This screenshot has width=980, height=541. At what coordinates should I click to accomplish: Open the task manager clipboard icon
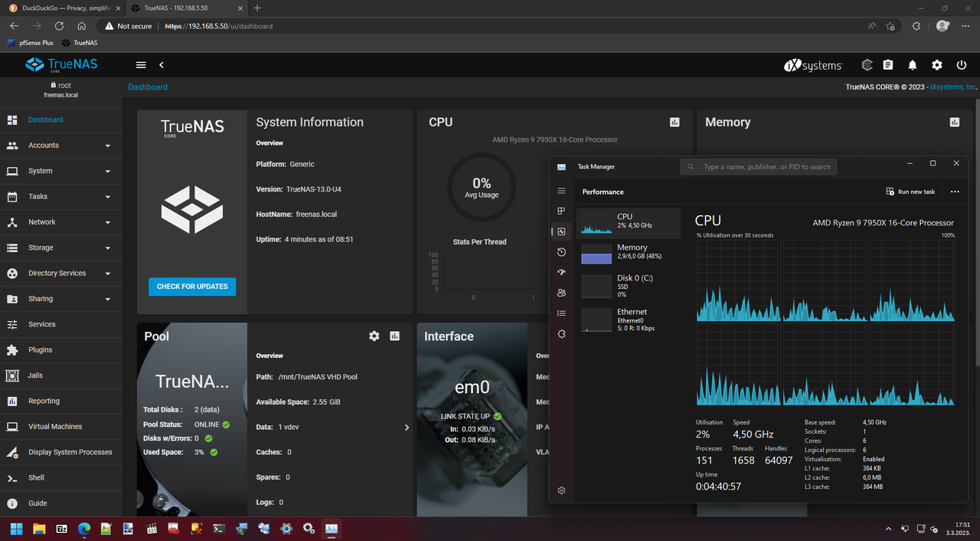(x=888, y=65)
